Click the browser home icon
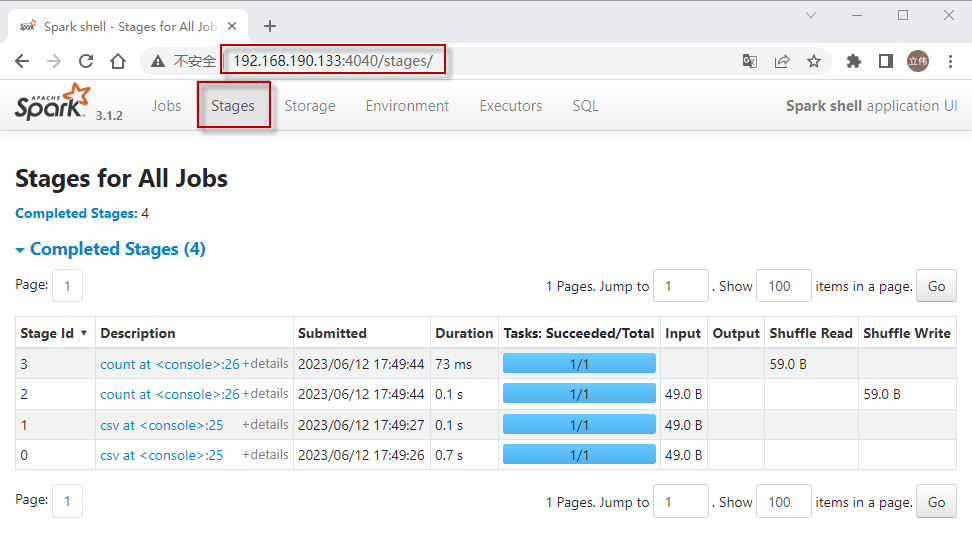Viewport: 972px width, 543px height. coord(118,61)
